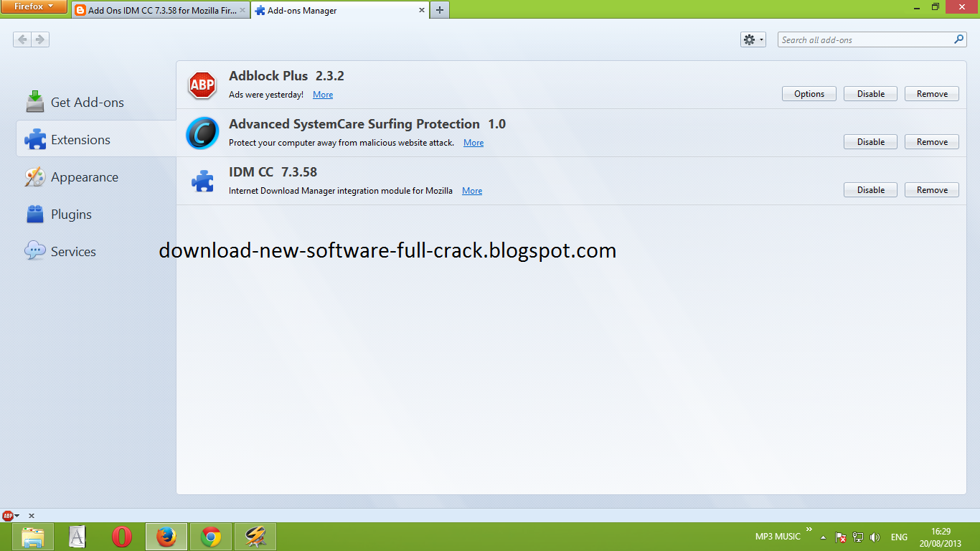Open the volume speaker control

coord(875,537)
